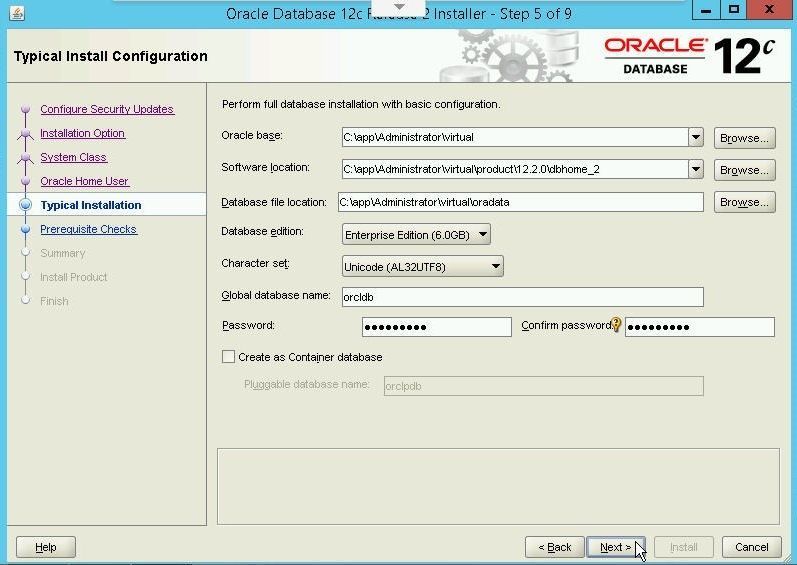Expand the Software location dropdown arrow
The image size is (797, 565).
(695, 169)
